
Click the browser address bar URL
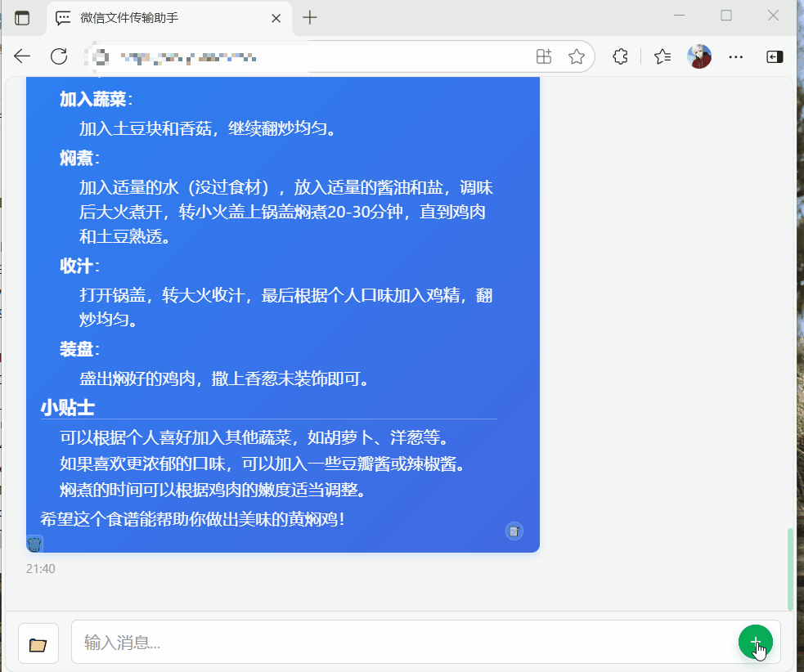(x=311, y=56)
